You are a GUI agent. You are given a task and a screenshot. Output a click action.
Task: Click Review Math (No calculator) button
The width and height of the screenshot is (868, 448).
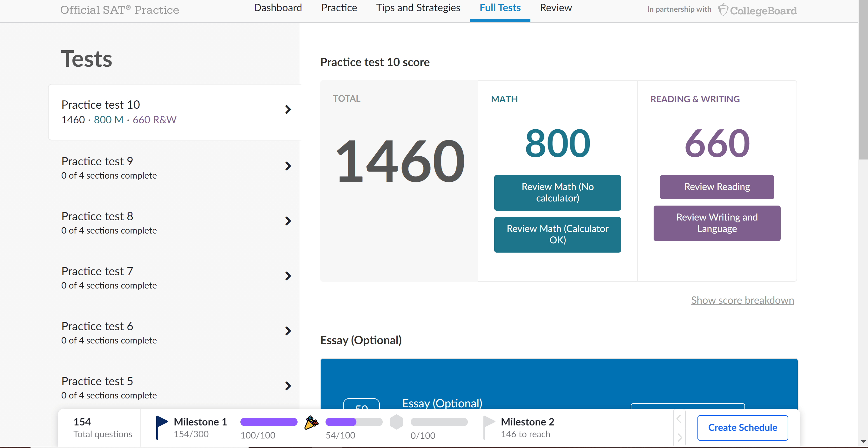tap(558, 193)
